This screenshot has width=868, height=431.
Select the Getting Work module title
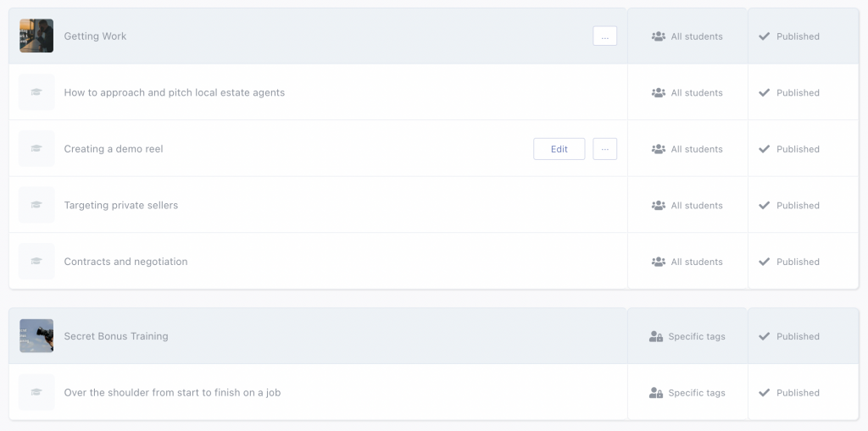coord(95,36)
